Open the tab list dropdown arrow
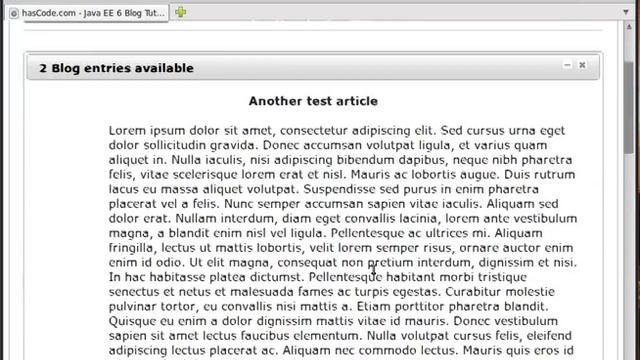The width and height of the screenshot is (640, 360). tap(626, 12)
